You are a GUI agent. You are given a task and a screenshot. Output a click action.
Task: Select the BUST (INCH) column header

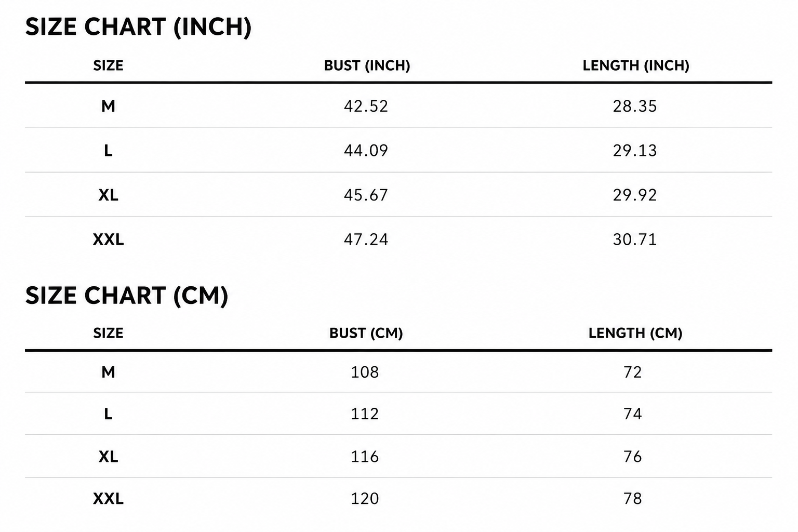(367, 65)
